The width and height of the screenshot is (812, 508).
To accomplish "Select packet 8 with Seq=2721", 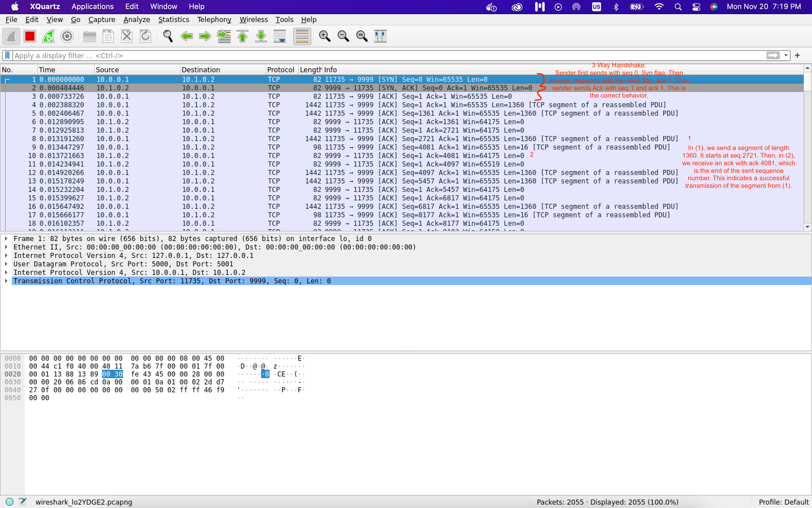I will (402, 139).
